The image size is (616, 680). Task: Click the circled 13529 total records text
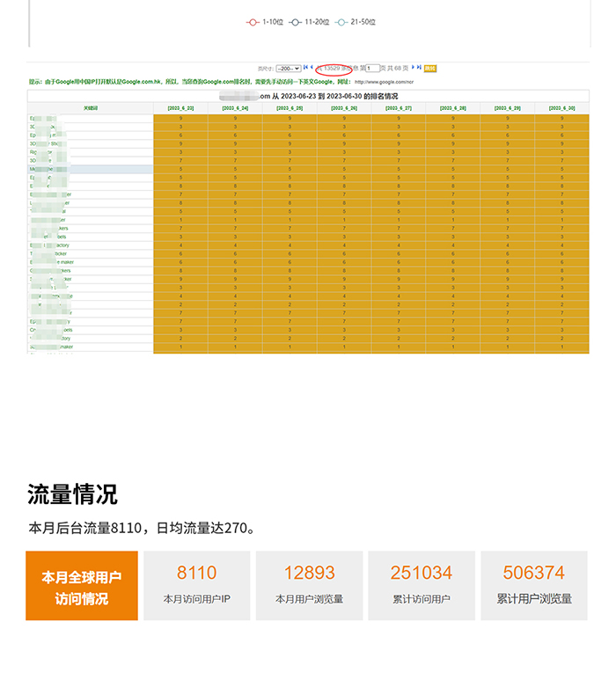[x=334, y=69]
